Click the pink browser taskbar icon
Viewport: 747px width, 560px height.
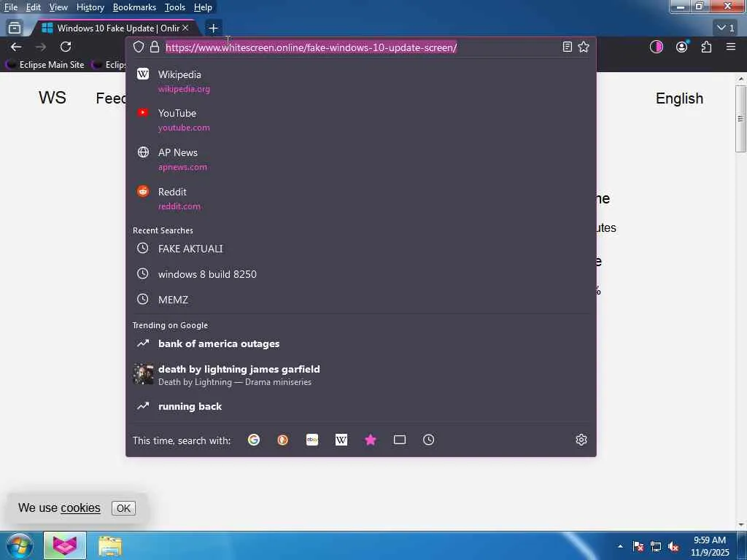(65, 545)
